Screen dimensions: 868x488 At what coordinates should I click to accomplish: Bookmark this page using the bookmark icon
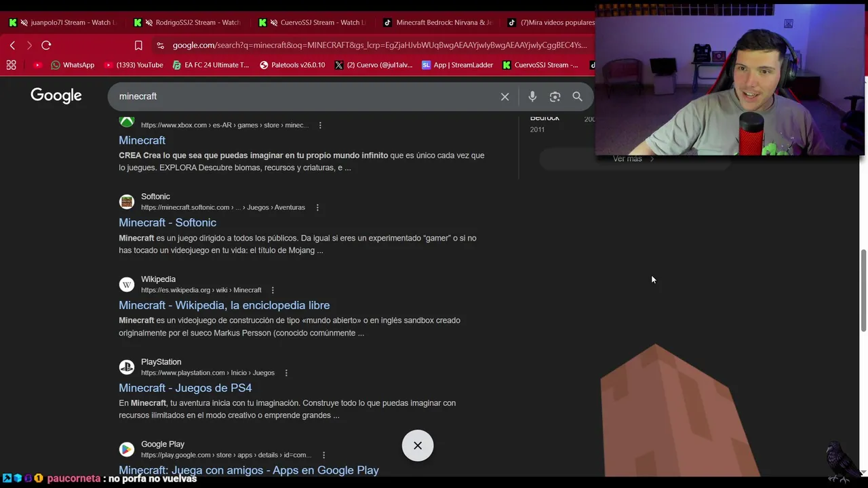coord(138,45)
